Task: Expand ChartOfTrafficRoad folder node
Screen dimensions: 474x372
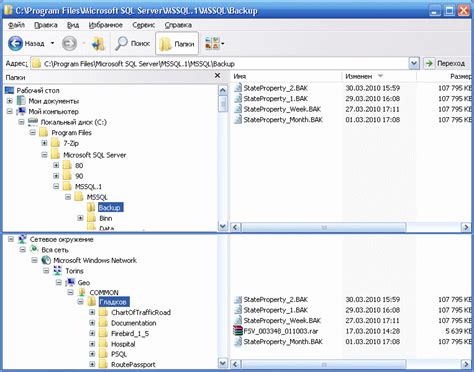Action: [92, 312]
